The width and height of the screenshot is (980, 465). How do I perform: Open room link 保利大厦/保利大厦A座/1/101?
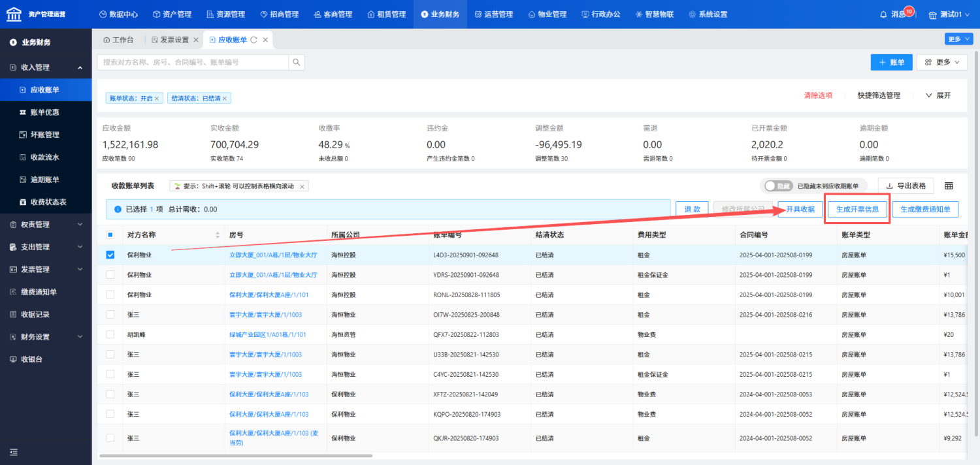(x=269, y=295)
